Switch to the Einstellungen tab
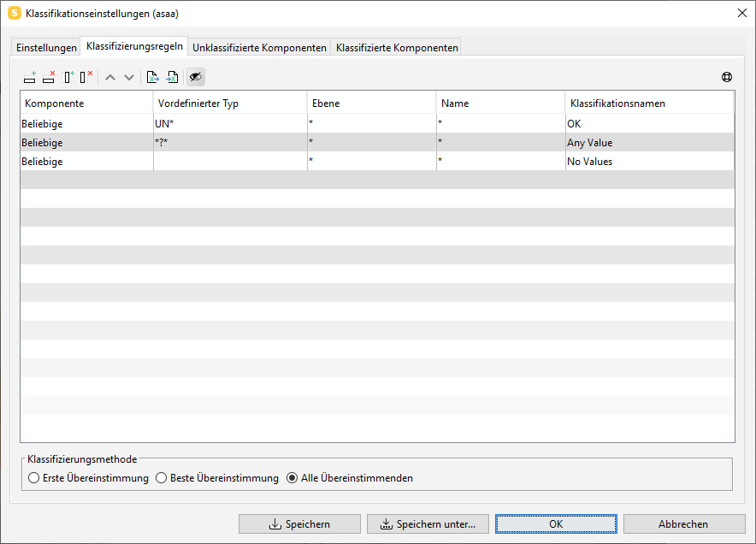Viewport: 756px width, 544px height. click(46, 48)
